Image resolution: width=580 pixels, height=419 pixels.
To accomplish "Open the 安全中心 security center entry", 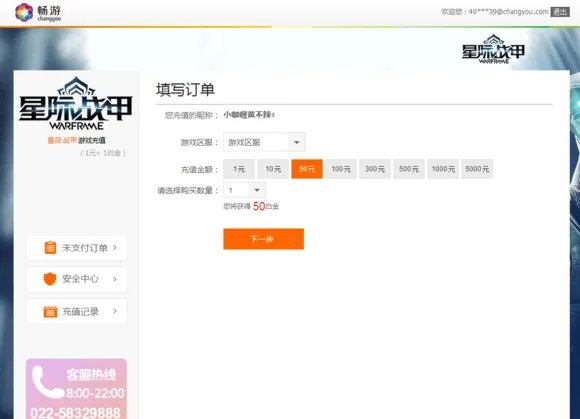I will click(77, 279).
